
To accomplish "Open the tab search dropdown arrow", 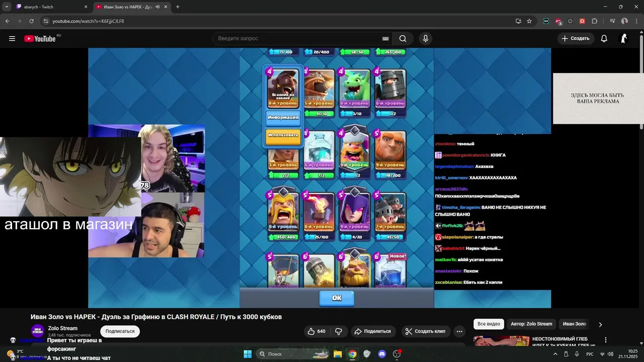I will click(7, 7).
